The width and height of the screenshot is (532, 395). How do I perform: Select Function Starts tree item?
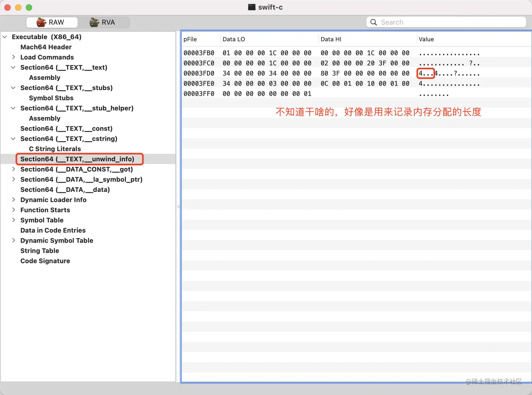45,210
